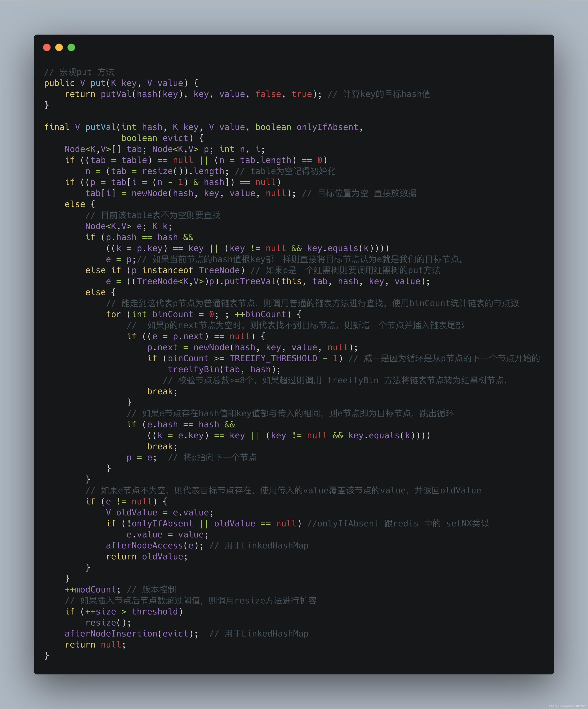The image size is (588, 709).
Task: Click 'return oldValue' statement
Action: (x=144, y=556)
